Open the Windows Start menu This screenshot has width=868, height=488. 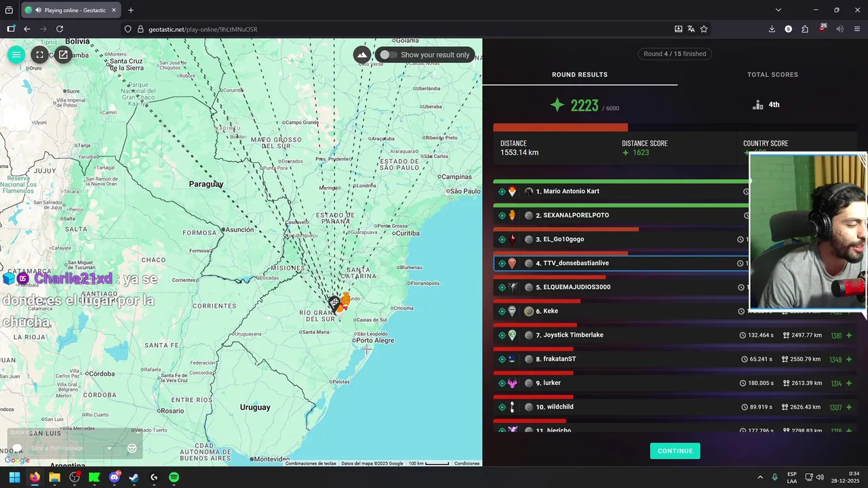coord(14,477)
